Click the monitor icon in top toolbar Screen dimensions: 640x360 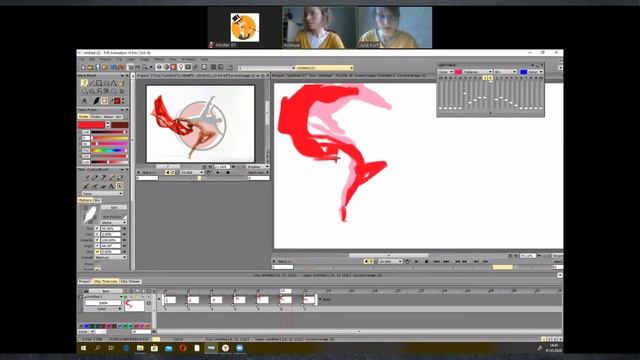click(188, 67)
